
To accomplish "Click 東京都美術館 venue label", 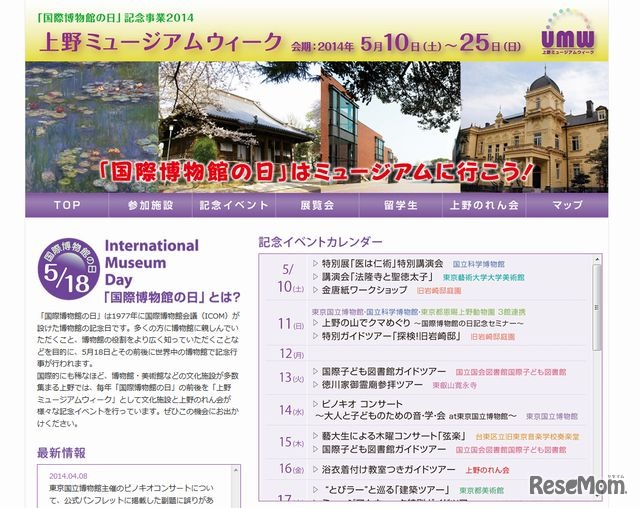I will tap(482, 490).
